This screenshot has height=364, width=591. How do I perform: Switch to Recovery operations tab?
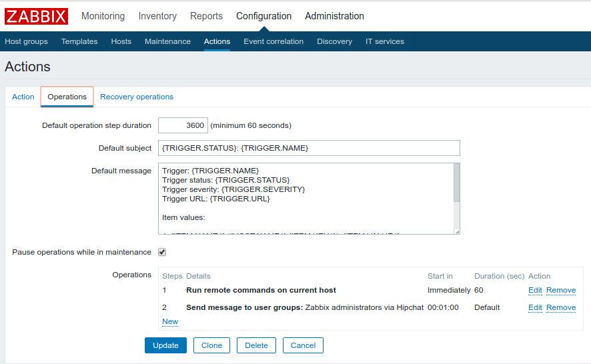click(x=137, y=97)
